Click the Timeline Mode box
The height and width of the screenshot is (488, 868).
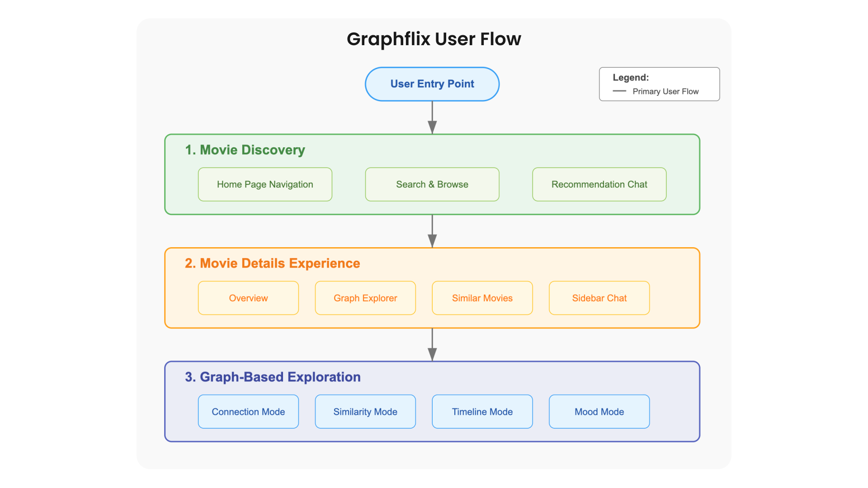tap(482, 412)
